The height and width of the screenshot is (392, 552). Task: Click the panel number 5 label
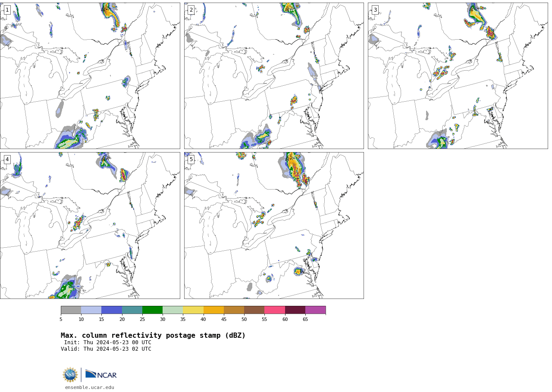(191, 159)
